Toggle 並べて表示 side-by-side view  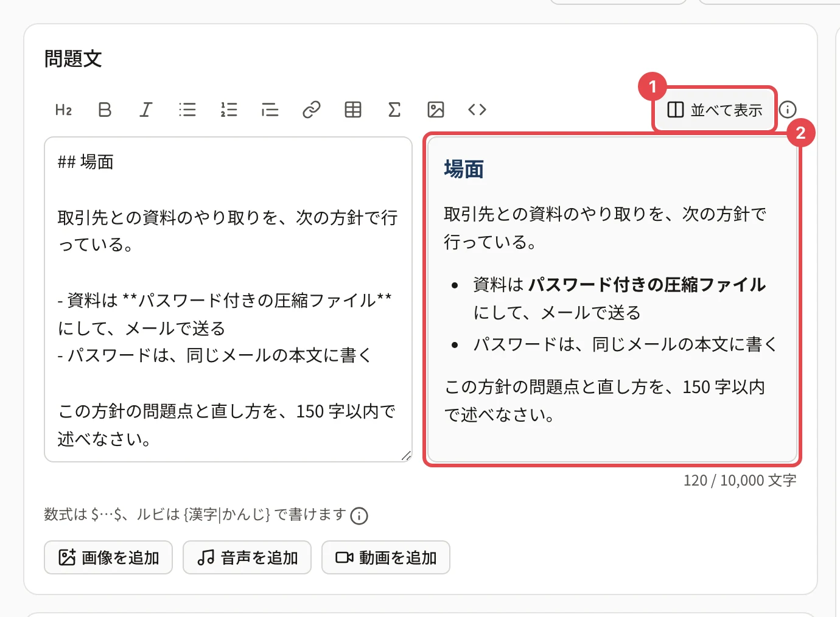coord(715,110)
